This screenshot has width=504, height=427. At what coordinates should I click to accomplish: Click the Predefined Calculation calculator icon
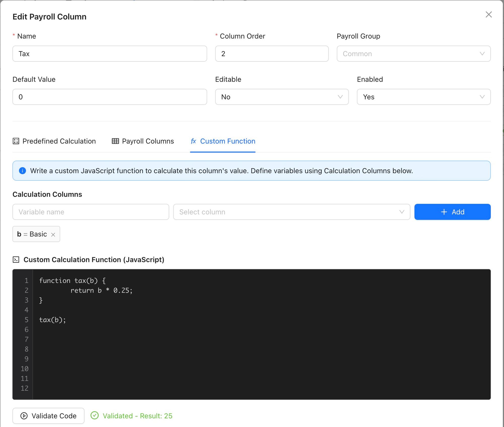pos(16,141)
